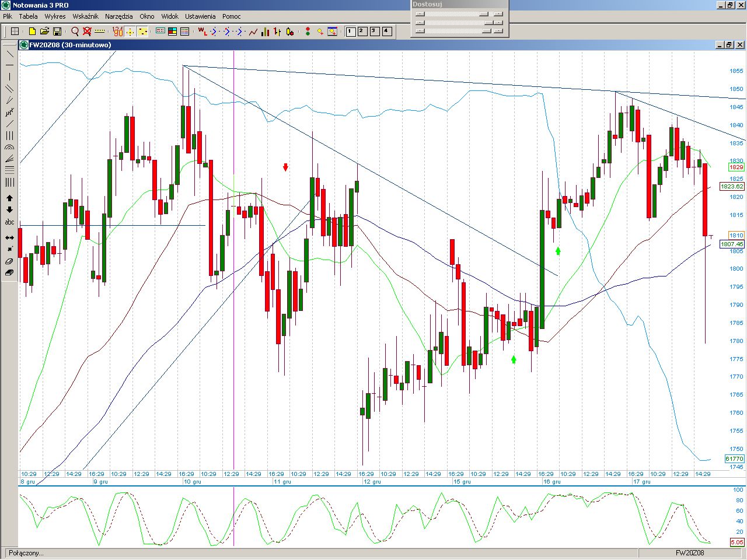Select the dotted ray line tool

tap(10, 100)
